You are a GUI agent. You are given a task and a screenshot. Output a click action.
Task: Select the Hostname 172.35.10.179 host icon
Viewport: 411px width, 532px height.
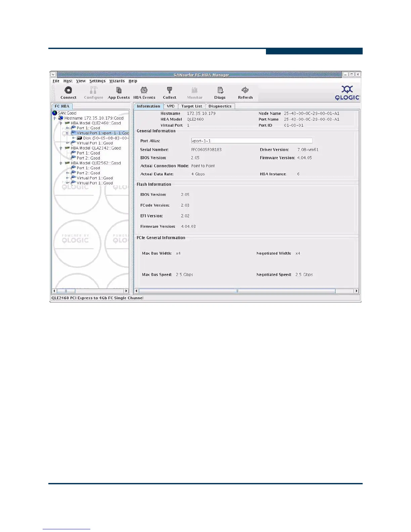click(61, 118)
